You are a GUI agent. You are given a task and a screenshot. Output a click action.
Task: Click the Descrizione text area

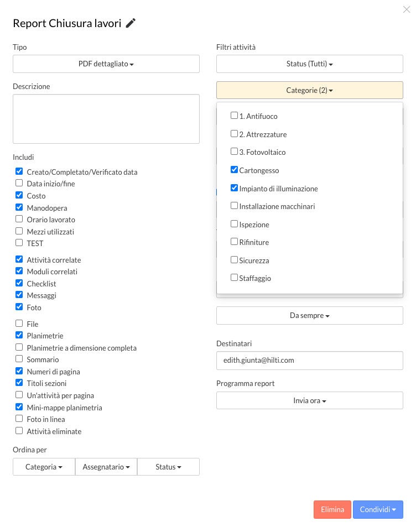[106, 119]
